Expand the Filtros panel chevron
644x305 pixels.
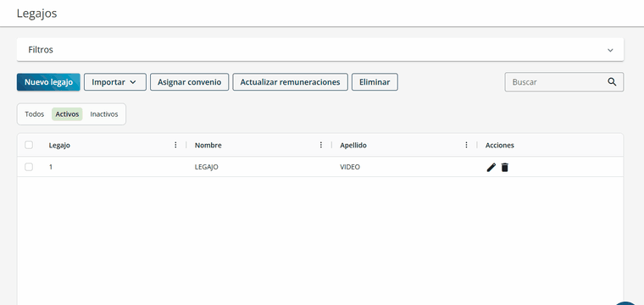610,50
